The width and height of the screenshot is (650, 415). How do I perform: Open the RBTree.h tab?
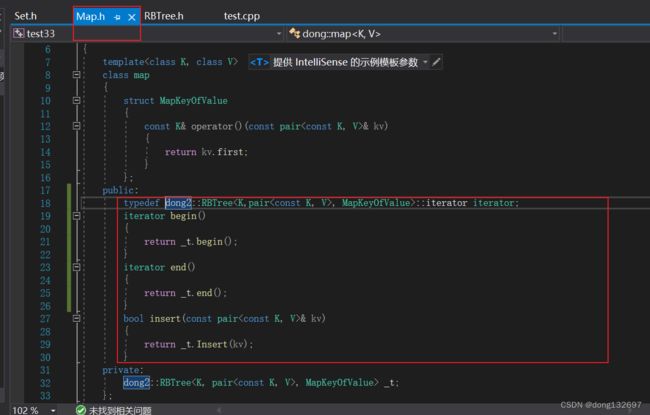(164, 16)
